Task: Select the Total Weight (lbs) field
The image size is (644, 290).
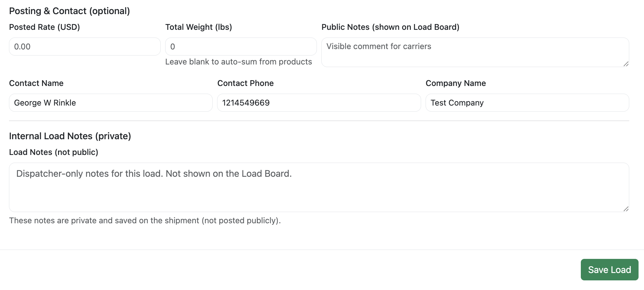Action: [x=241, y=47]
